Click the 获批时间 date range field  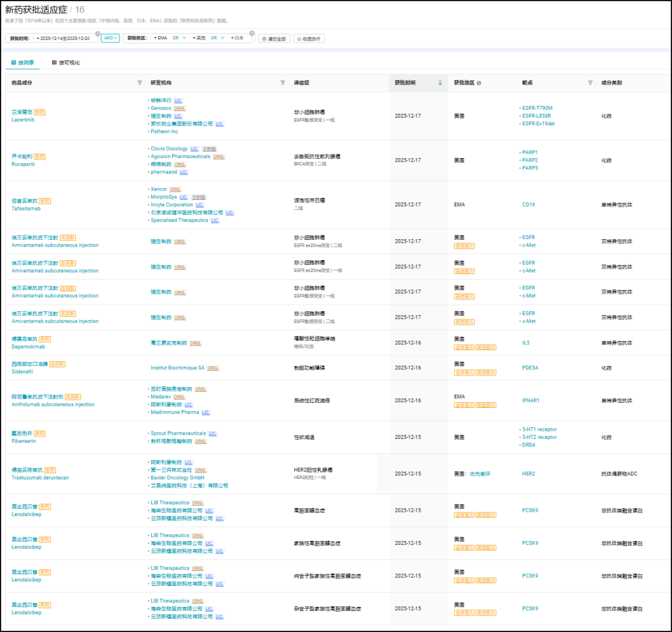(x=65, y=38)
